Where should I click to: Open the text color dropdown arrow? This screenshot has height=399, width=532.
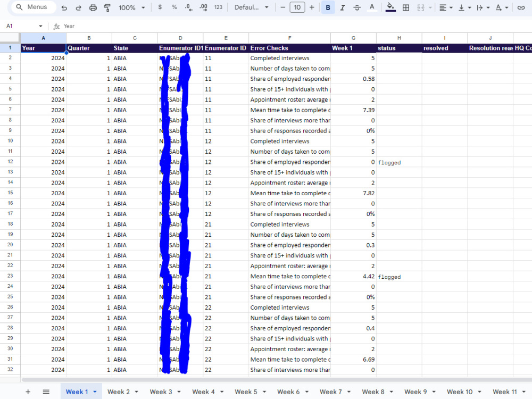[x=372, y=7]
